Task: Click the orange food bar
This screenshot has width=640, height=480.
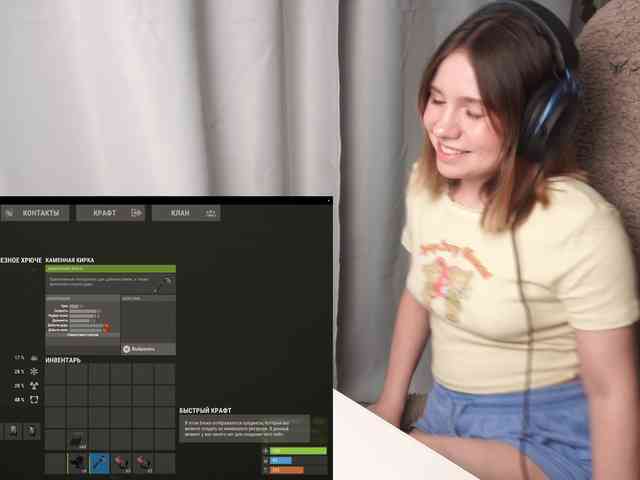Action: [287, 470]
